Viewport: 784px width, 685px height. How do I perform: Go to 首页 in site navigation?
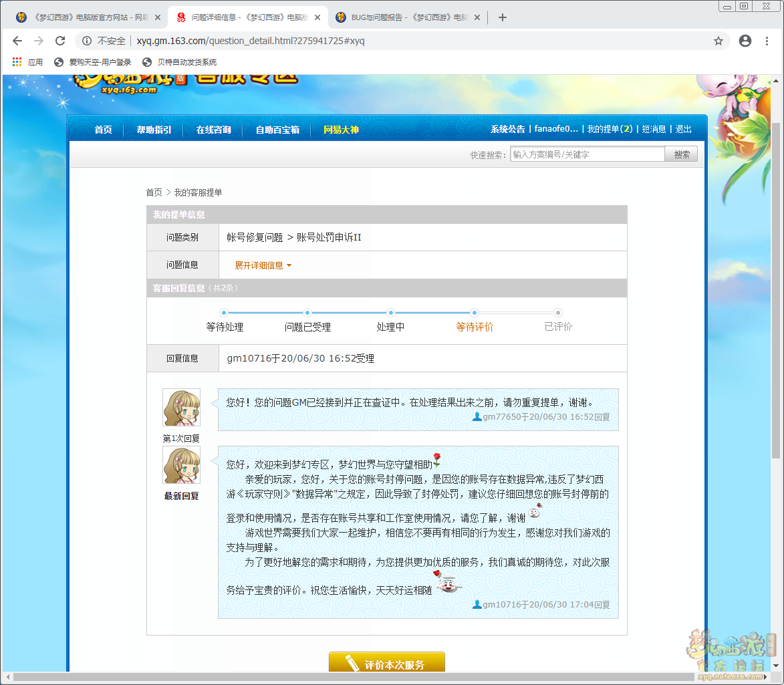103,130
